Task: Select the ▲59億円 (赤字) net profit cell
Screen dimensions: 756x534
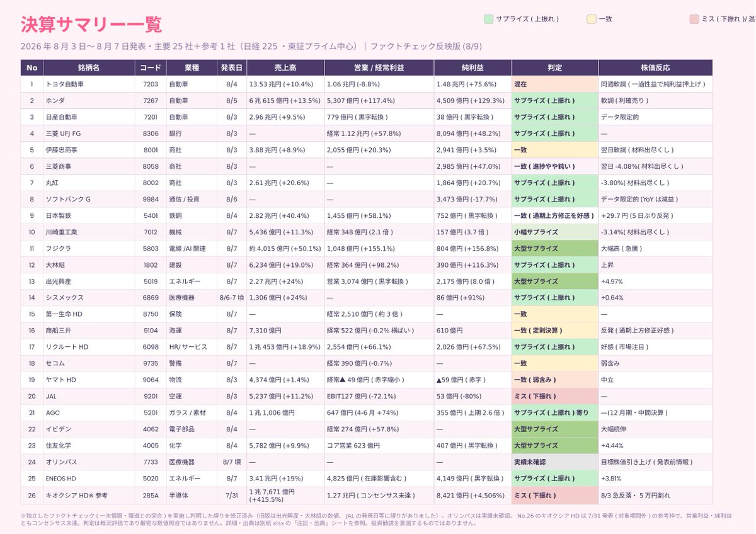Action: 472,380
